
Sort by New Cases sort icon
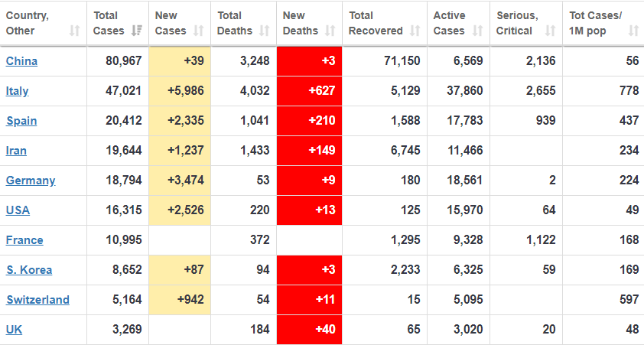[x=199, y=31]
